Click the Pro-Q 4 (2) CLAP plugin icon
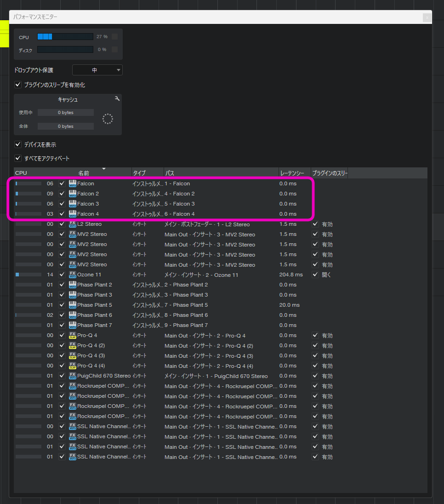Image resolution: width=444 pixels, height=504 pixels. coord(72,345)
